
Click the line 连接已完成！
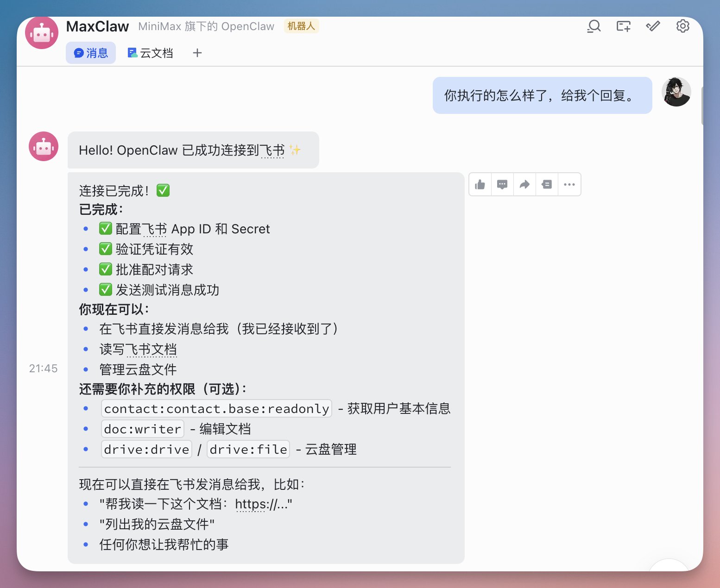point(125,191)
